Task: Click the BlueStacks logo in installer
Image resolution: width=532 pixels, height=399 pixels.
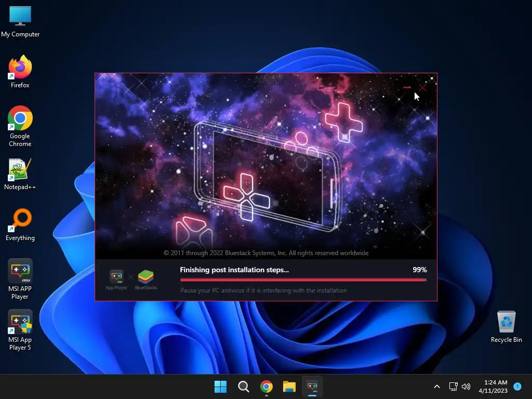Action: click(x=146, y=280)
